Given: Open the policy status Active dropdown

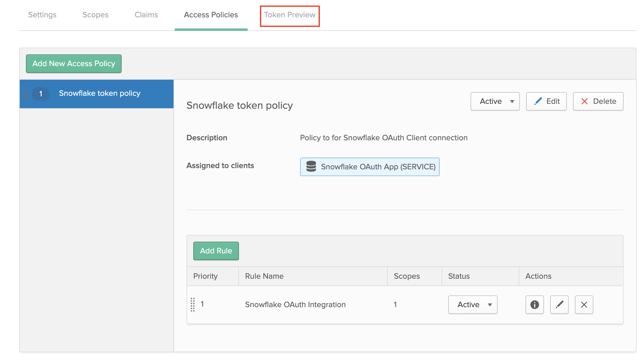Looking at the screenshot, I should coord(495,101).
